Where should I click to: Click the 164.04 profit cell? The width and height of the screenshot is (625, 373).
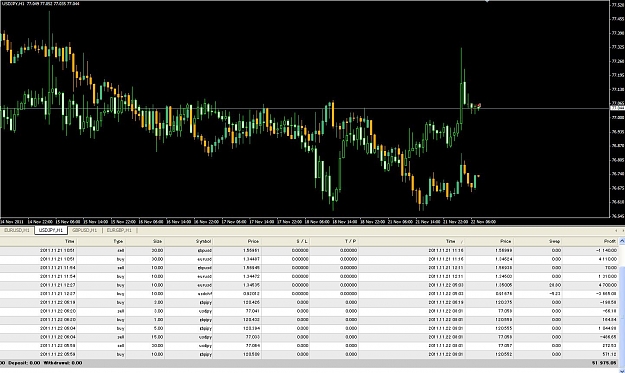click(609, 320)
